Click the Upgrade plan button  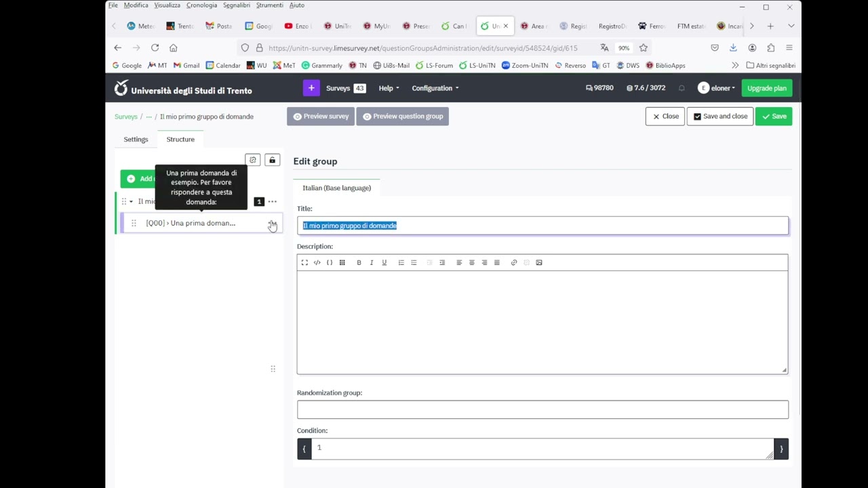click(x=767, y=88)
